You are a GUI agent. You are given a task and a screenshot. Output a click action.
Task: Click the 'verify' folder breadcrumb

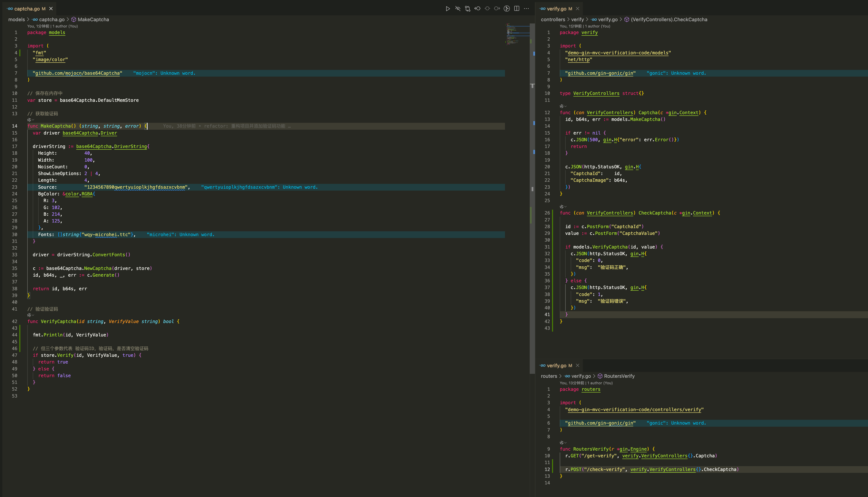577,20
